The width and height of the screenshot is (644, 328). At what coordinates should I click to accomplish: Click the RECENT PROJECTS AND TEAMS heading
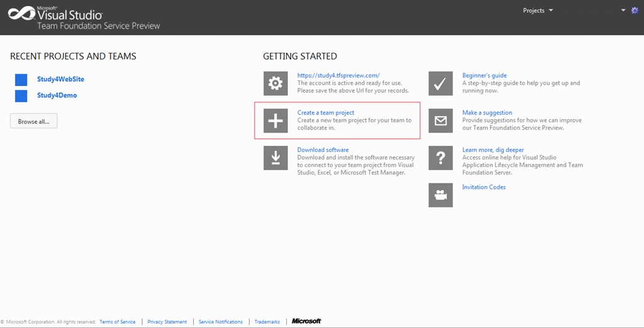[73, 57]
